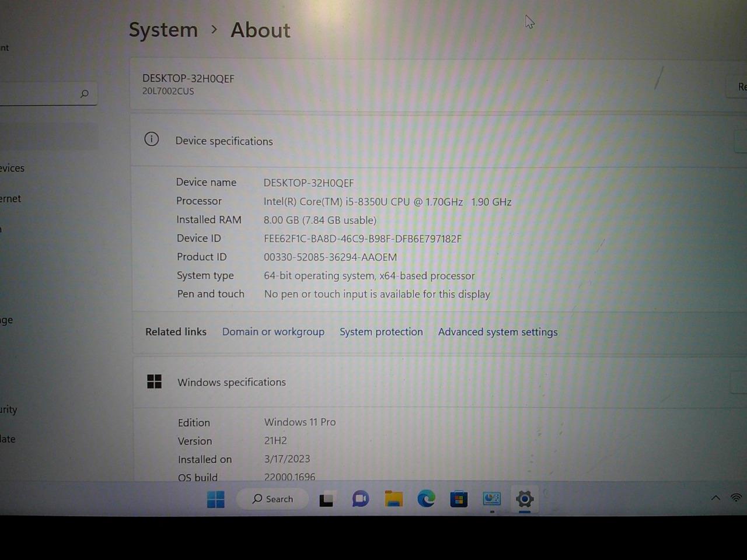Open the Domain or workgroup link

(273, 332)
